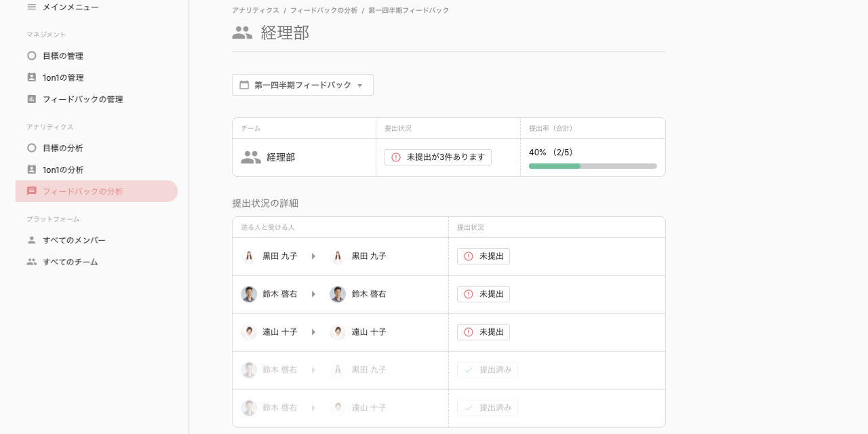Screen dimensions: 868x434
Task: Click the circle icon next to 目標の管理
Action: coord(31,56)
